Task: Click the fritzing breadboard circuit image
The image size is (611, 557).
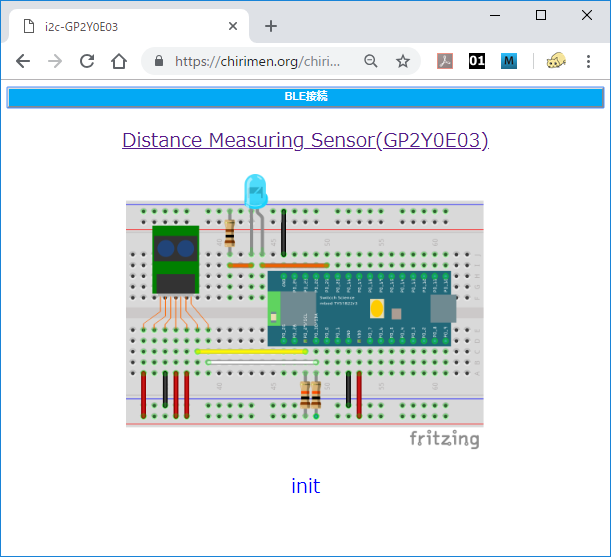Action: pyautogui.click(x=305, y=312)
